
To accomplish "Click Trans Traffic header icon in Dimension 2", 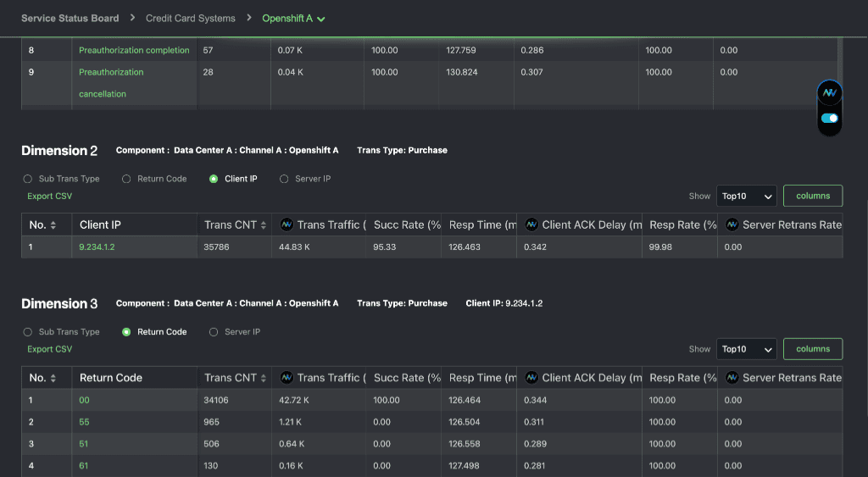I will [x=287, y=225].
